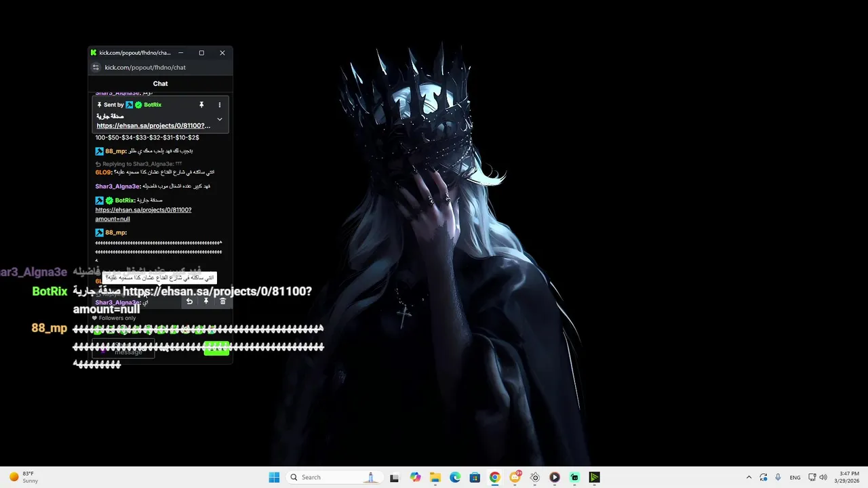This screenshot has width=868, height=488.
Task: Click the sync tray icon
Action: pyautogui.click(x=764, y=477)
